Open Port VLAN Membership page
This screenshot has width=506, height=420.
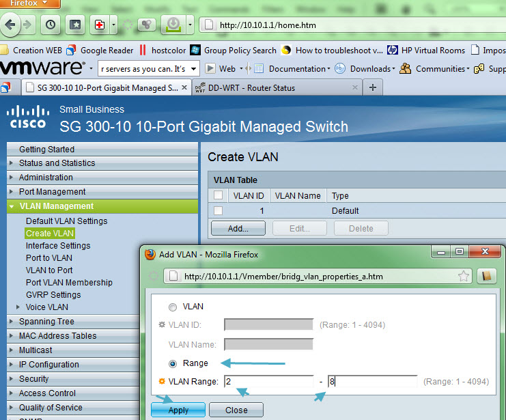69,283
